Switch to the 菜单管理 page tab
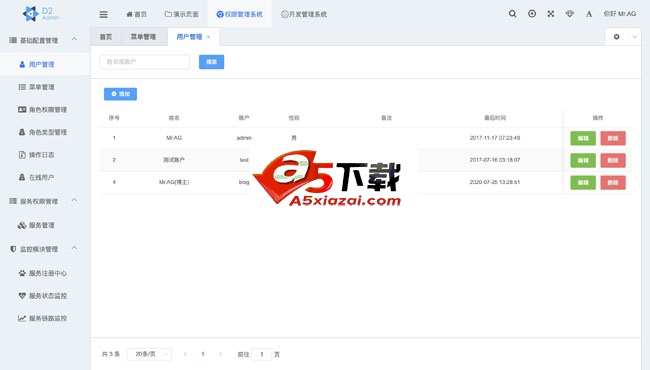This screenshot has height=370, width=650. click(143, 37)
